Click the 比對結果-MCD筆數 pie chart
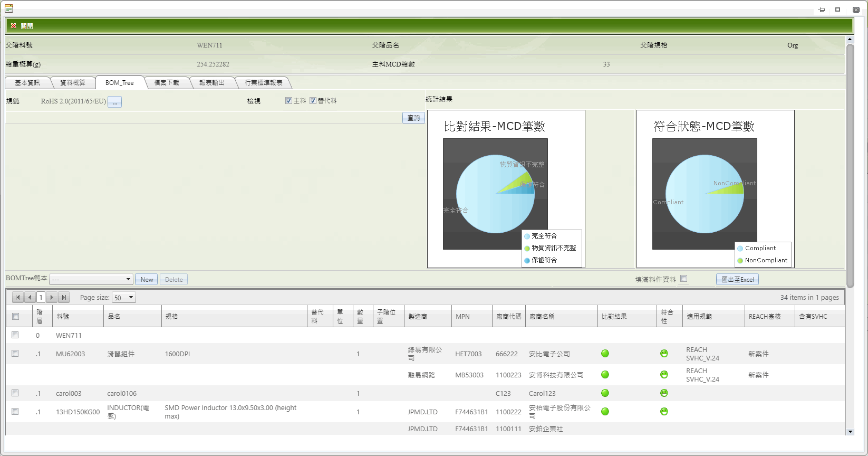The image size is (868, 456). (495, 194)
